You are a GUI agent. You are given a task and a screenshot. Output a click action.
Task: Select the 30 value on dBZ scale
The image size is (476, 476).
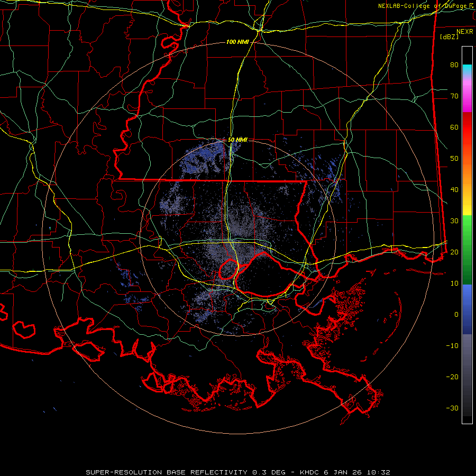coord(454,221)
